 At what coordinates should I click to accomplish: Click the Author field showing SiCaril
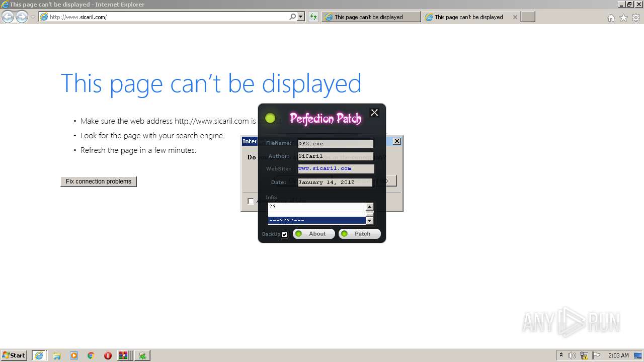click(336, 156)
